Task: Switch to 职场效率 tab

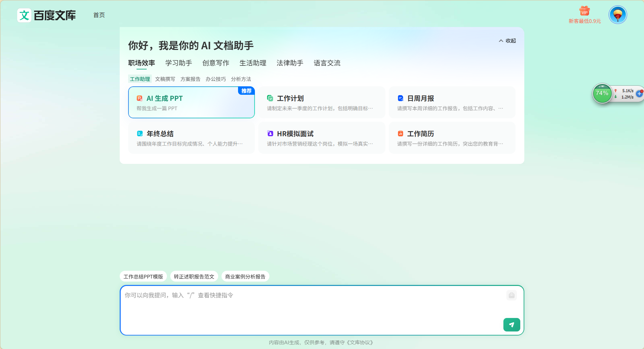Action: 142,63
